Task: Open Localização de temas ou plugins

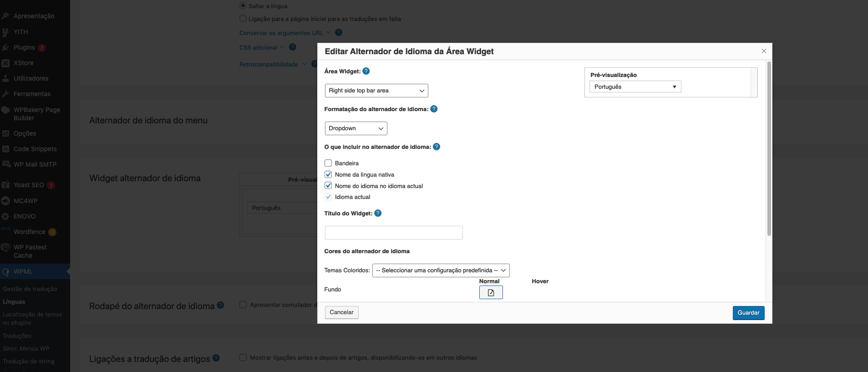Action: click(32, 318)
